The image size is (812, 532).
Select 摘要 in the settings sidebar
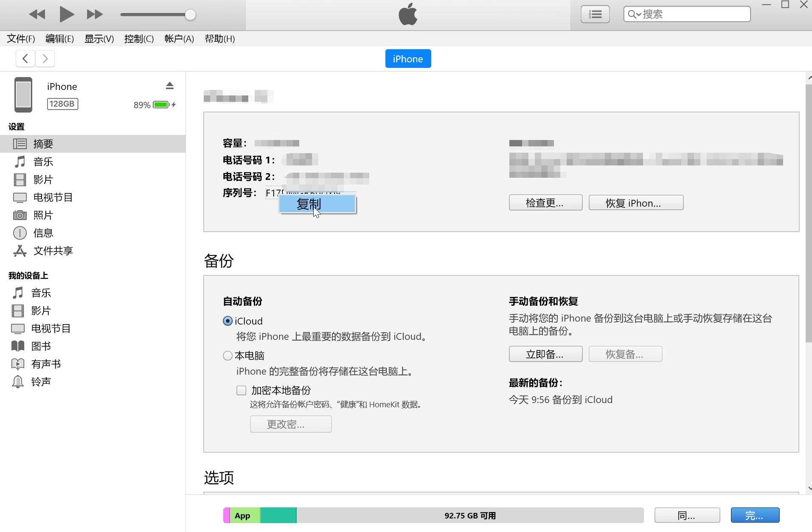(93, 144)
